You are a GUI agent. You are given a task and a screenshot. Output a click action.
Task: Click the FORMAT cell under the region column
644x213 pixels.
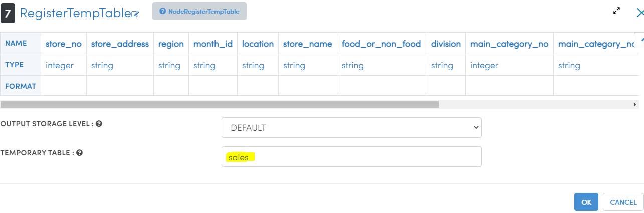[171, 86]
